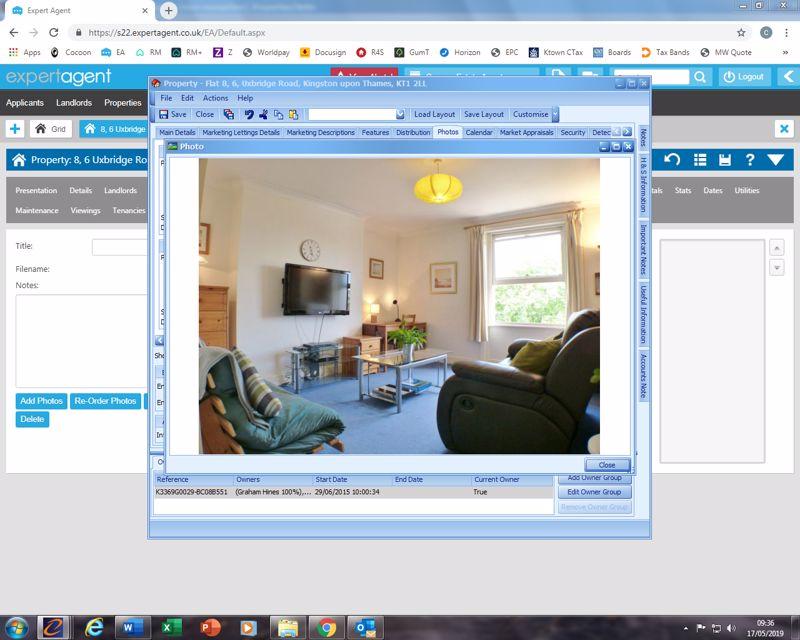Click the Title input field
Image resolution: width=800 pixels, height=640 pixels.
(120, 247)
